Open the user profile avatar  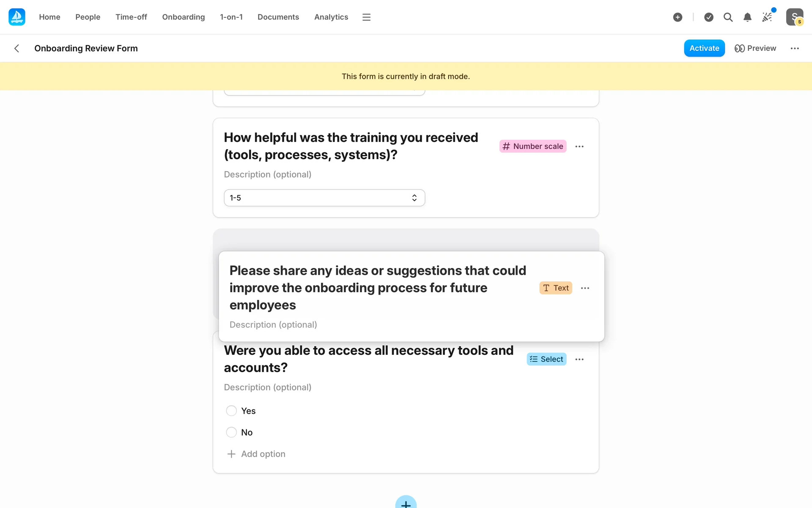pos(794,17)
